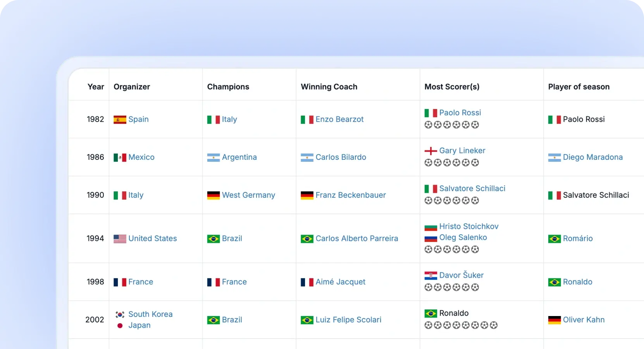Click the Croatia flag next to Davor Šuker
644x349 pixels.
pyautogui.click(x=430, y=275)
